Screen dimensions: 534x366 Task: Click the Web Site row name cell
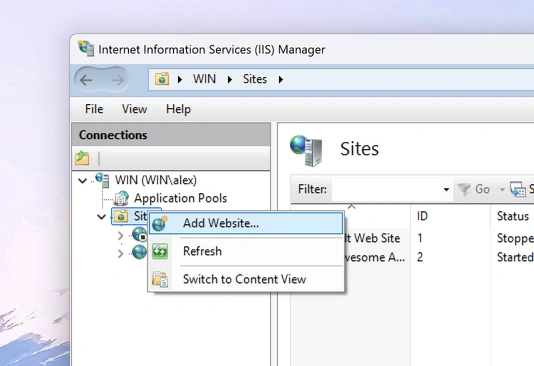[372, 238]
